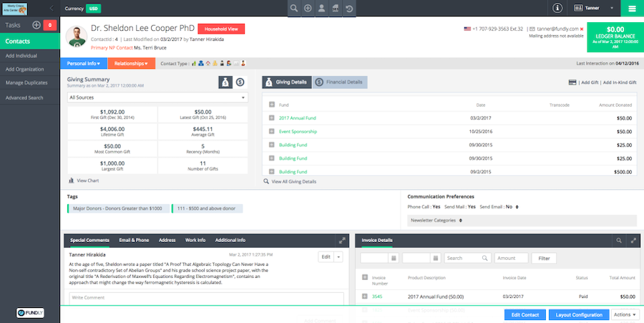Open the person icon in top toolbar
644x323 pixels.
point(321,8)
